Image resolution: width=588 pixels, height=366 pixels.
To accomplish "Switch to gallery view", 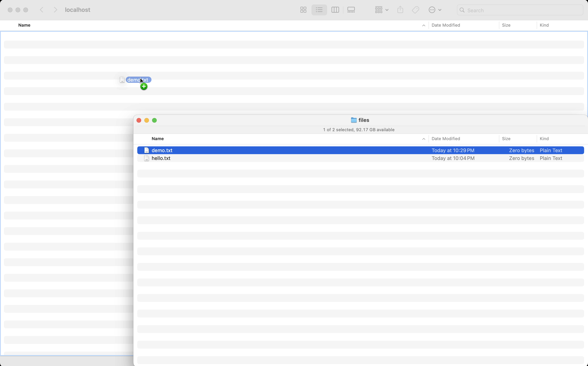I will 351,10.
